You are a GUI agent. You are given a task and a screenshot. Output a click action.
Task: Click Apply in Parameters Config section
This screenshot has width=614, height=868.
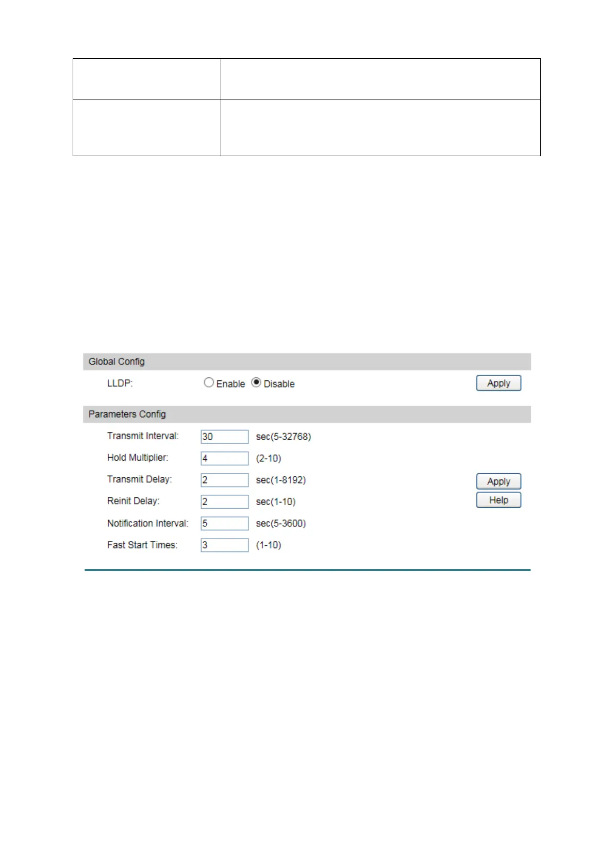pyautogui.click(x=499, y=481)
